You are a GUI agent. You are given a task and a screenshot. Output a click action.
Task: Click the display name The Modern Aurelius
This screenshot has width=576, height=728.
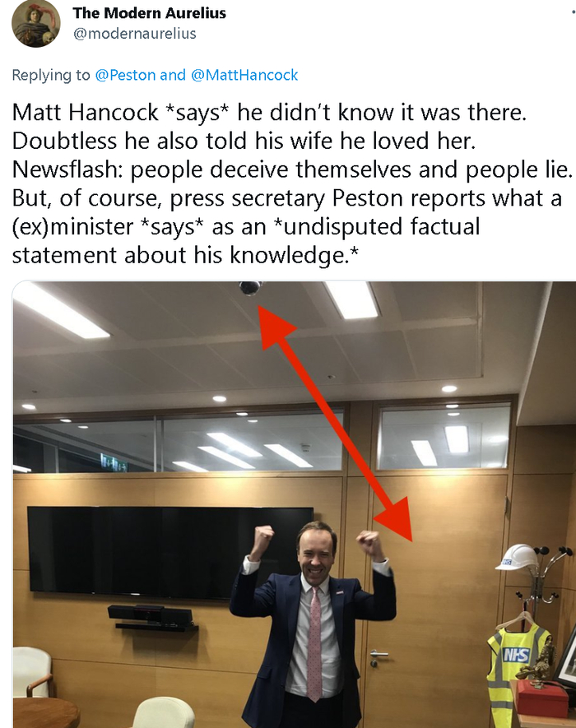pos(149,13)
